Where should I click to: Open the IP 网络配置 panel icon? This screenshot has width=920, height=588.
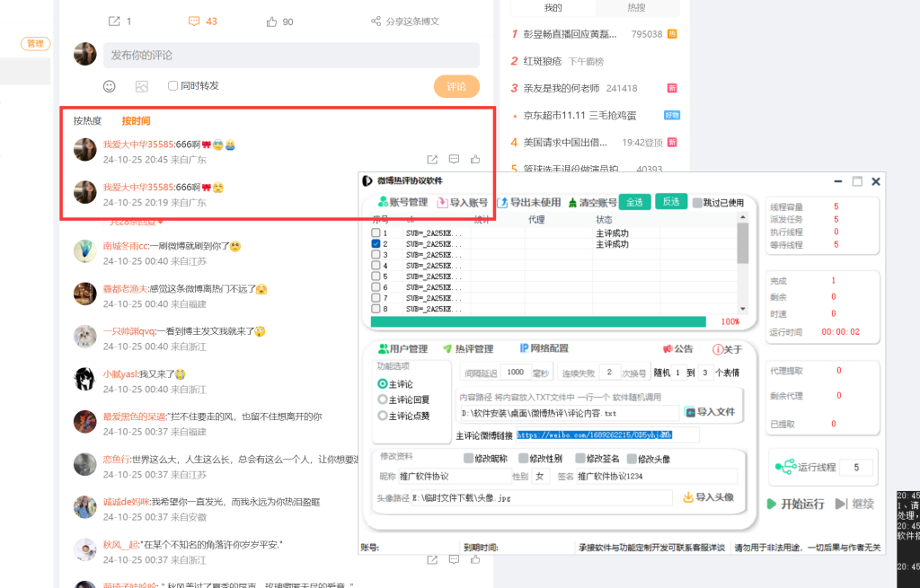click(524, 348)
